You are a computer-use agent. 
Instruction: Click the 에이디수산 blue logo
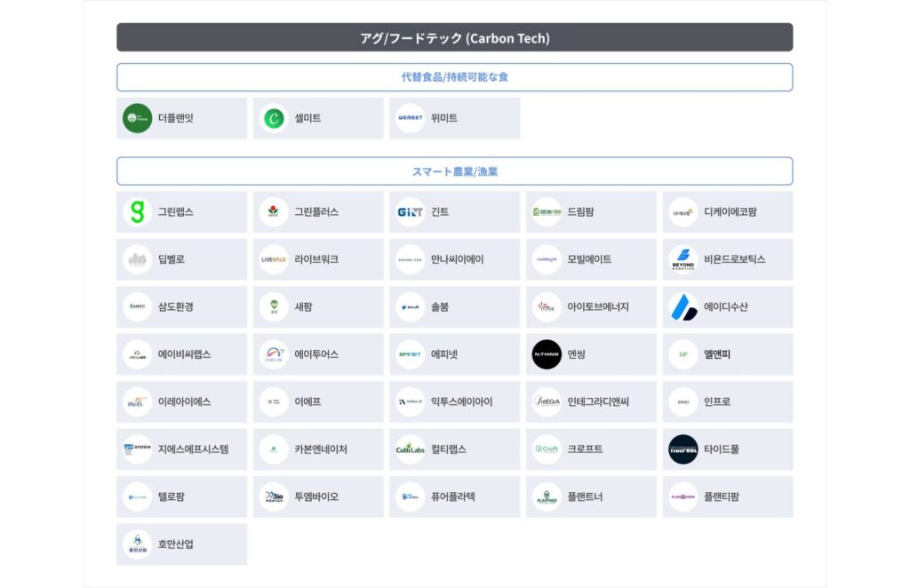click(x=683, y=306)
